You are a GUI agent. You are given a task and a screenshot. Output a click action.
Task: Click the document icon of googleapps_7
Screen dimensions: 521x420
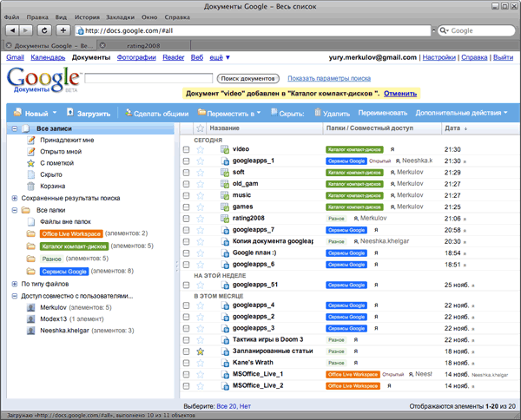pos(225,230)
